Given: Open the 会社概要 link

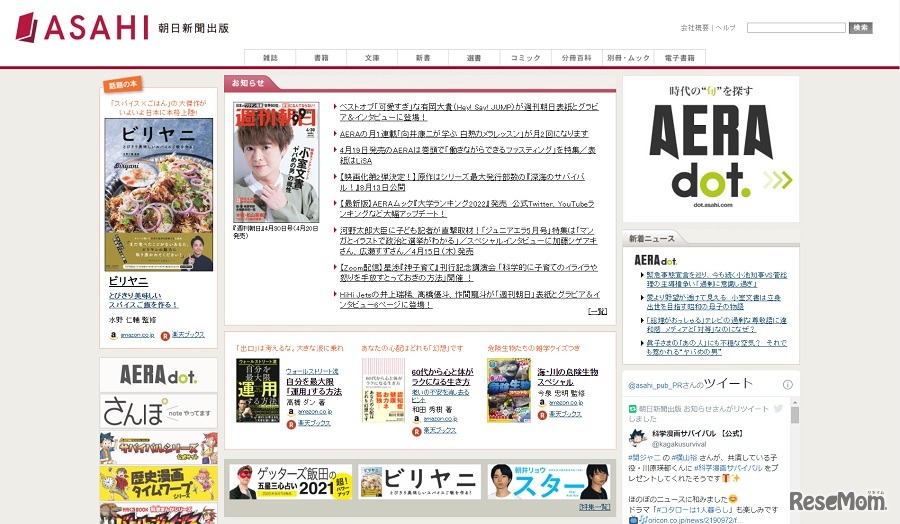Looking at the screenshot, I should tap(695, 28).
